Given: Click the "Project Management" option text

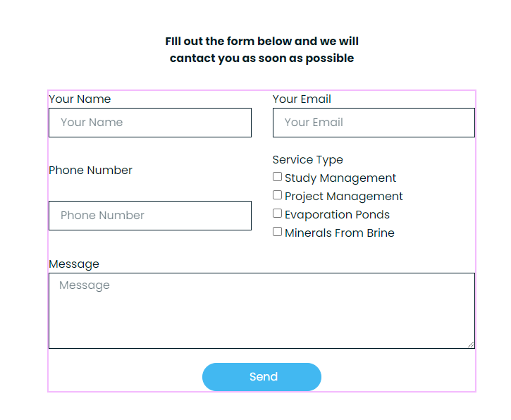Looking at the screenshot, I should (x=344, y=197).
